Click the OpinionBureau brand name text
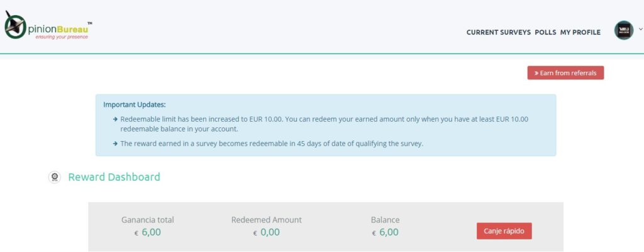644x252 pixels. pyautogui.click(x=58, y=29)
